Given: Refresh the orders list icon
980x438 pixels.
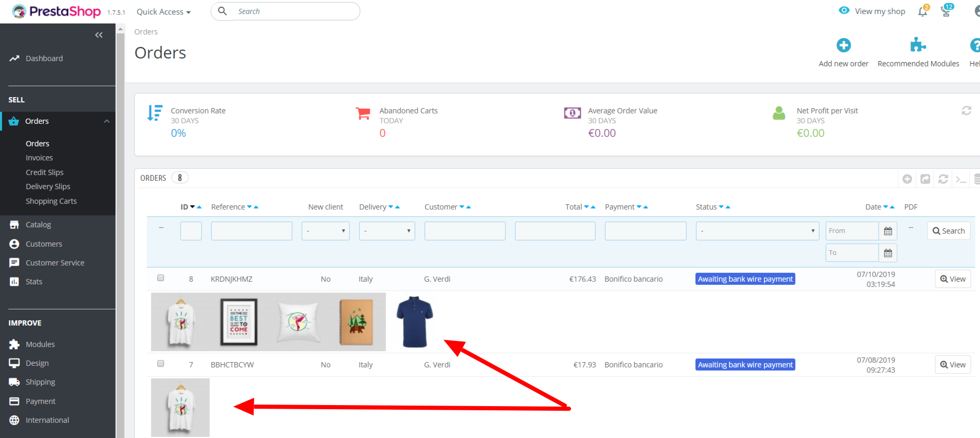Looking at the screenshot, I should coord(943,179).
